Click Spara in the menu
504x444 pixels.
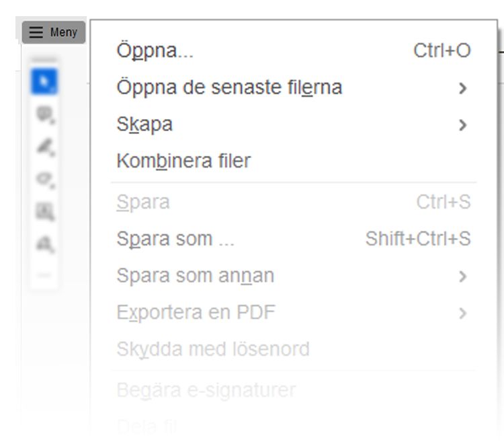[143, 202]
